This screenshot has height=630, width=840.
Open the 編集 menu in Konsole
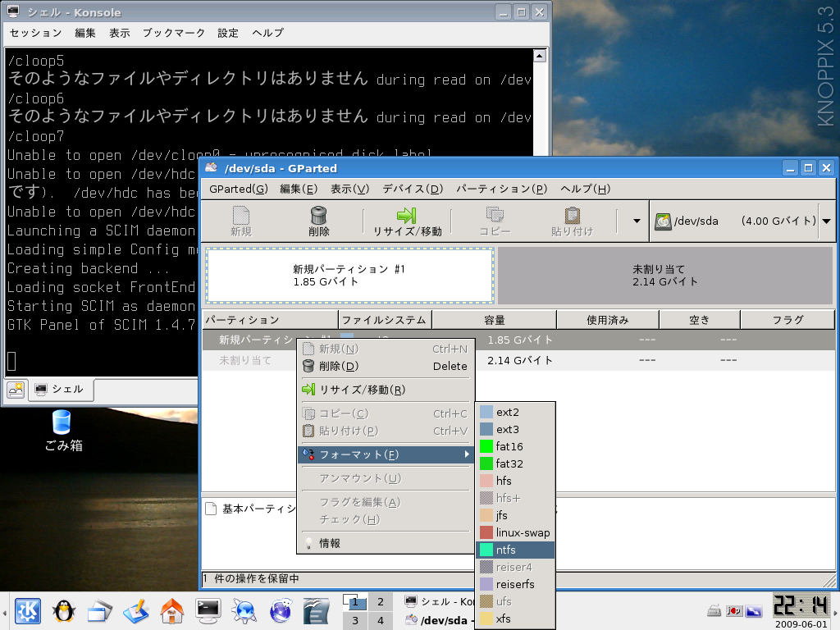click(x=85, y=33)
